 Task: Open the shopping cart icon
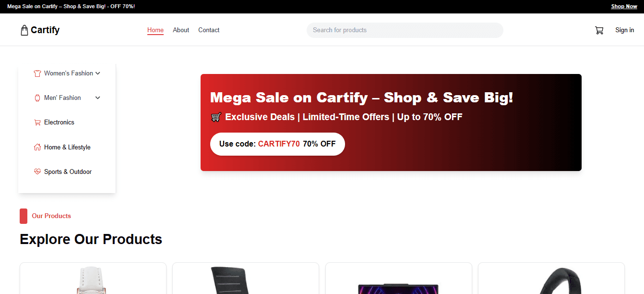pos(599,30)
